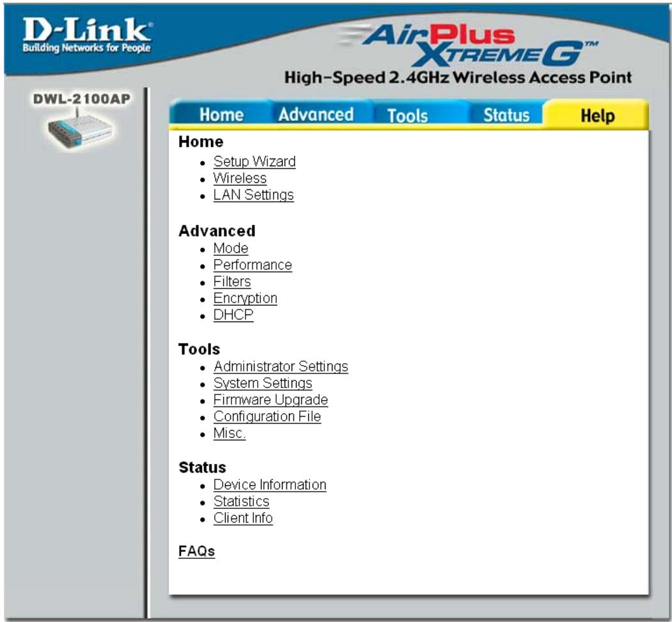Image resolution: width=672 pixels, height=622 pixels.
Task: Click the Status section heading in help list
Action: pos(202,467)
